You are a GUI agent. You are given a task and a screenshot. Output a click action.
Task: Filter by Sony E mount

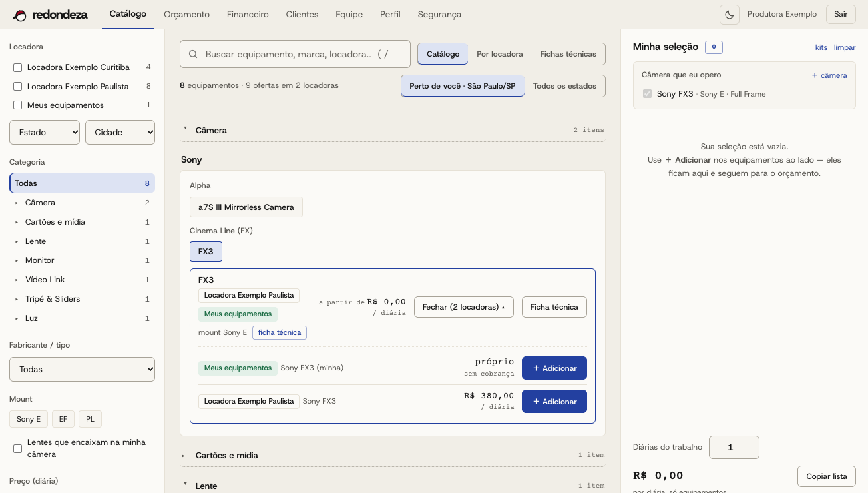click(x=29, y=419)
